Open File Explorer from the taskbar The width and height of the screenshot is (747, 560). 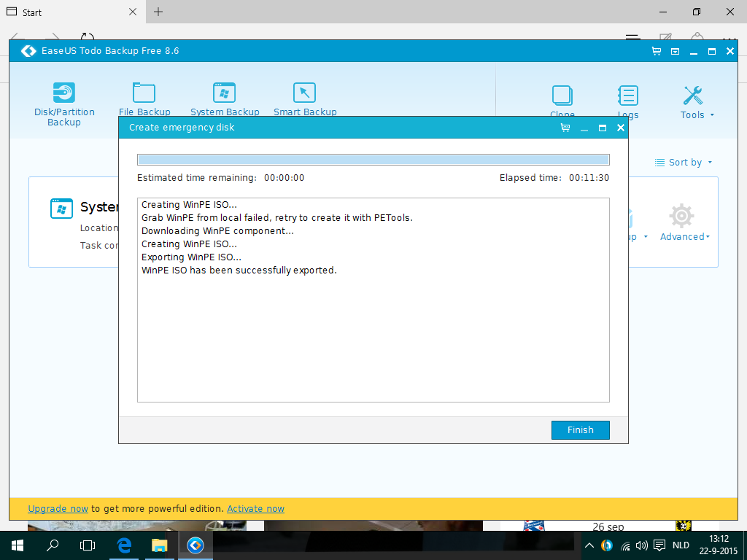tap(160, 545)
